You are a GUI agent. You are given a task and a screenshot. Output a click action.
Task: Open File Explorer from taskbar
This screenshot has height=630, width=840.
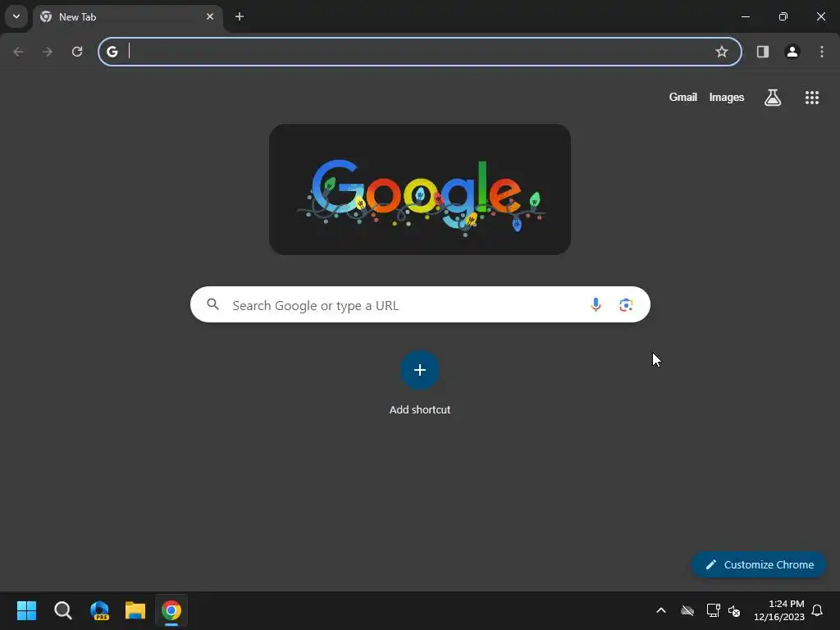click(135, 610)
